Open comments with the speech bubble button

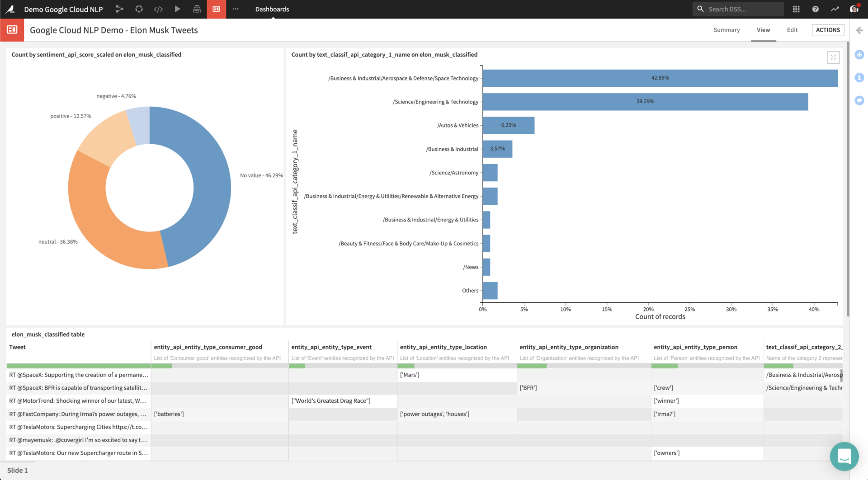[x=859, y=100]
